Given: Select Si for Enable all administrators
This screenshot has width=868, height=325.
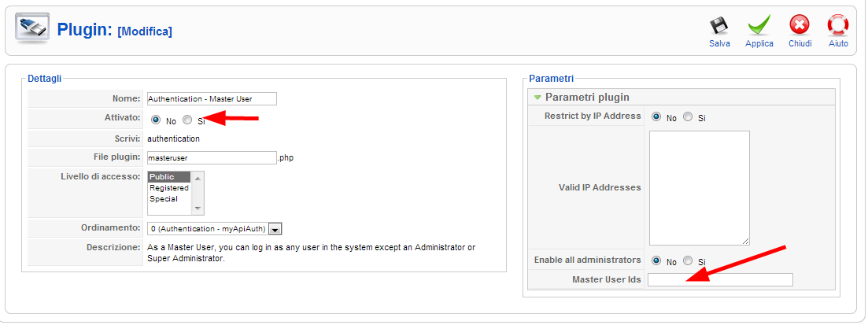Looking at the screenshot, I should (x=688, y=260).
